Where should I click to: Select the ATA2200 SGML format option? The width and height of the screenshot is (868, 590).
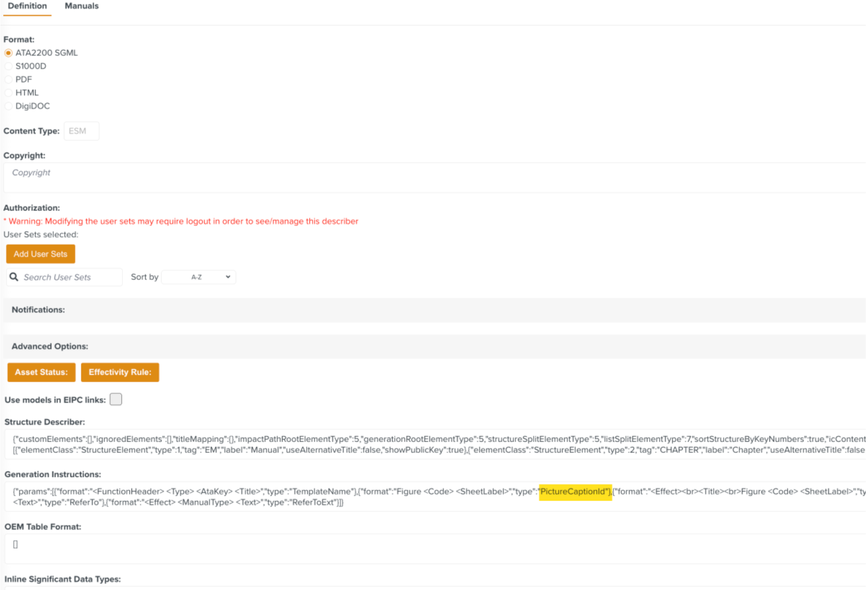coord(8,53)
